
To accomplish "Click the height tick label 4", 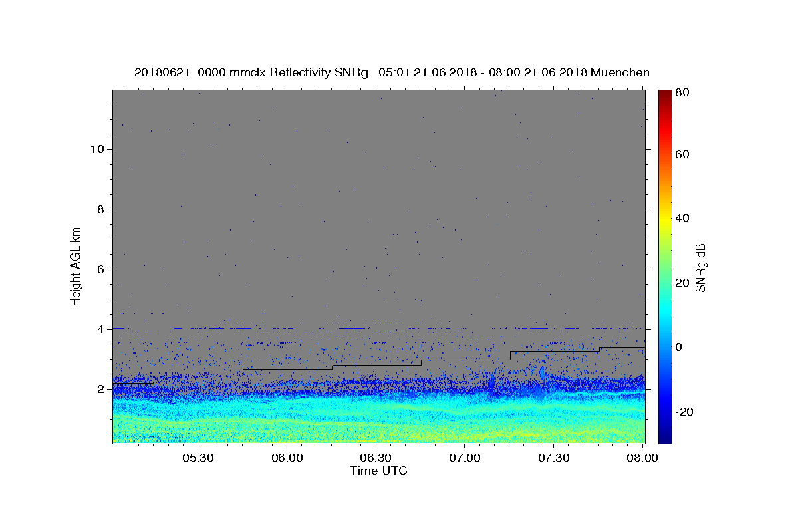I will coord(100,329).
